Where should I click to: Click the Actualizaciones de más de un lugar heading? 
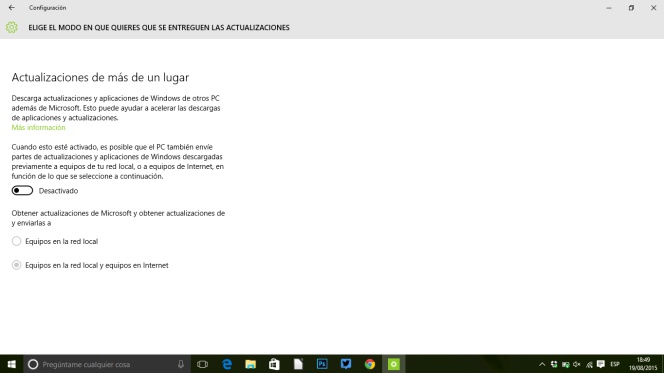click(x=100, y=77)
